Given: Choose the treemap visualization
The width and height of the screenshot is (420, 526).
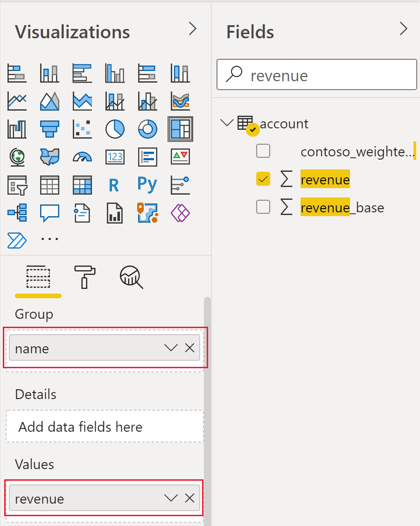Looking at the screenshot, I should [180, 129].
